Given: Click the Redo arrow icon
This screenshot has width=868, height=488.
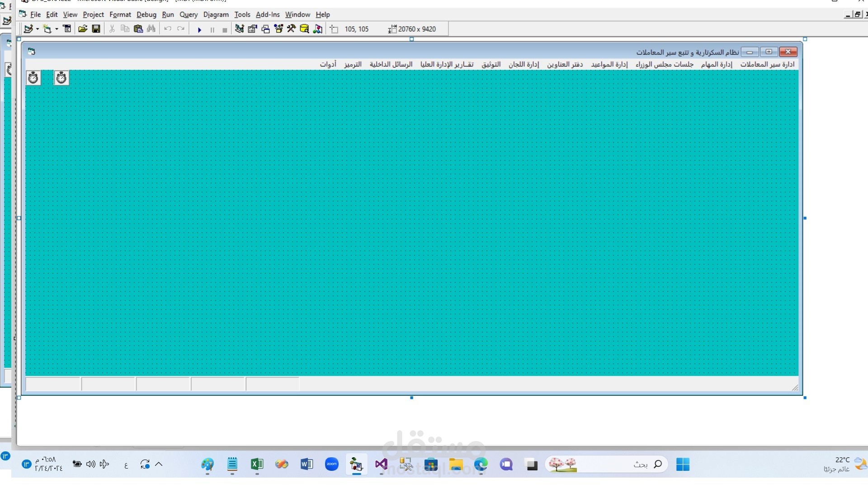Looking at the screenshot, I should coord(181,29).
